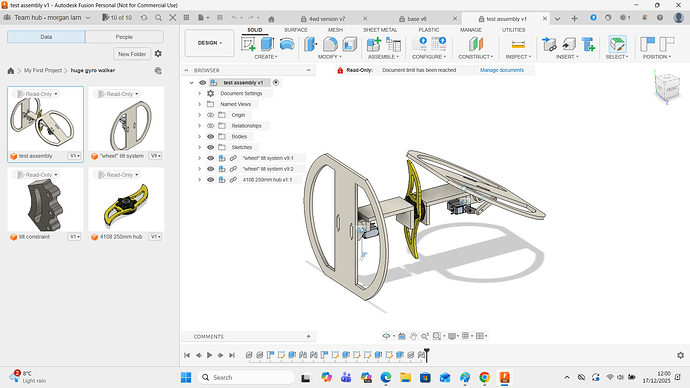Open the home icon in data panel
Viewport: 690px width, 388px height.
11,70
